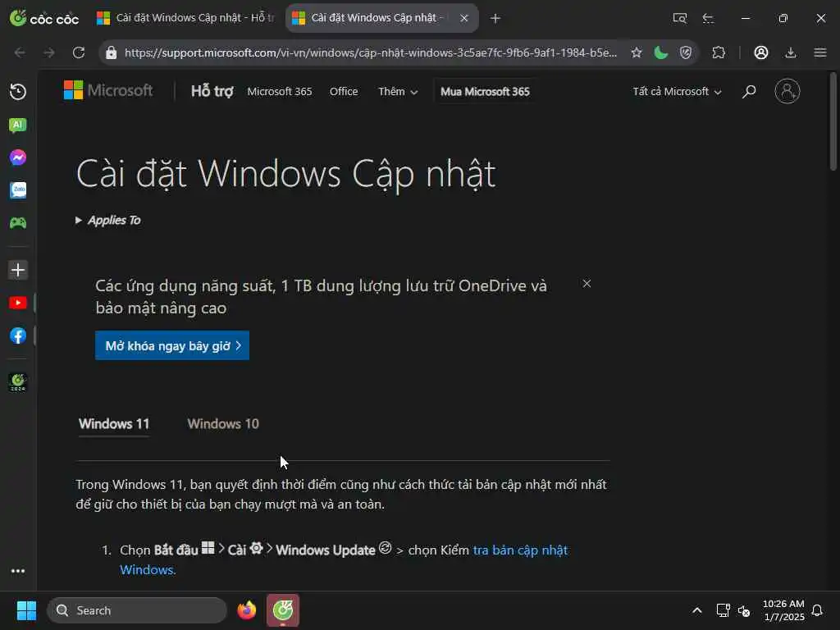The image size is (840, 630).
Task: View site security lock information
Action: [x=111, y=52]
